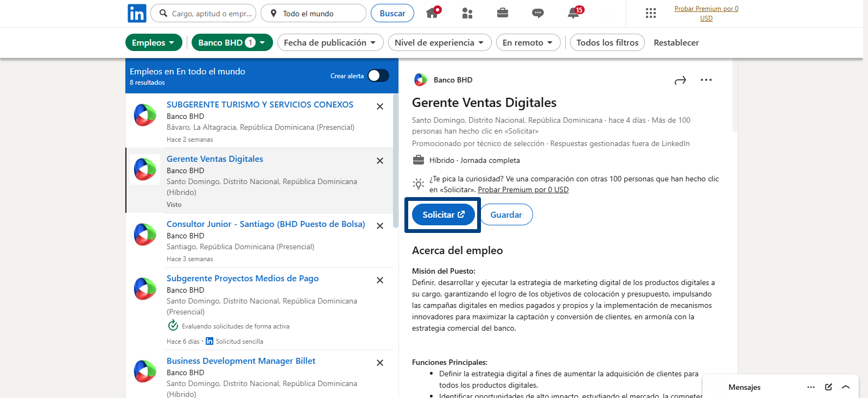Screen dimensions: 868x398
Task: Click Restablecer to reset filters
Action: (x=676, y=42)
